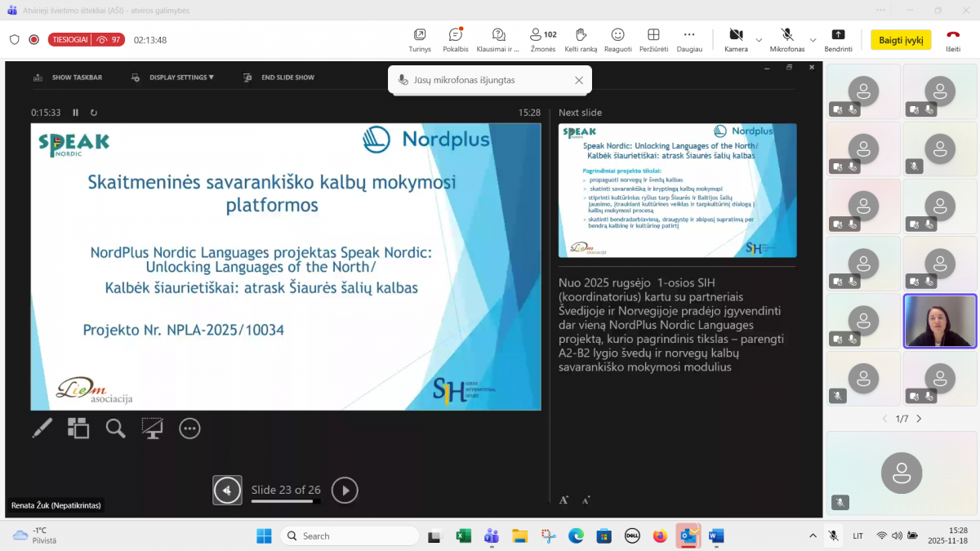Viewport: 980px width, 551px height.
Task: Expand the Mikrofonas options arrow
Action: [813, 40]
